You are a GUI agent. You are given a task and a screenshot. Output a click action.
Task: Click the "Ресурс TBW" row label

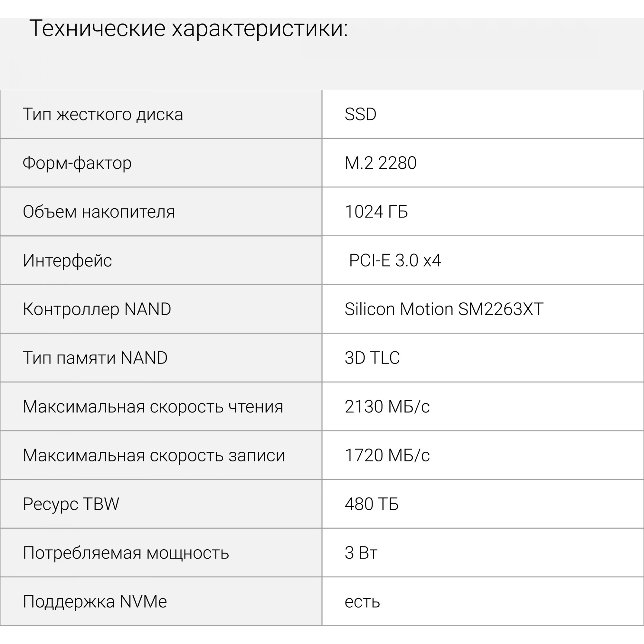point(71,504)
